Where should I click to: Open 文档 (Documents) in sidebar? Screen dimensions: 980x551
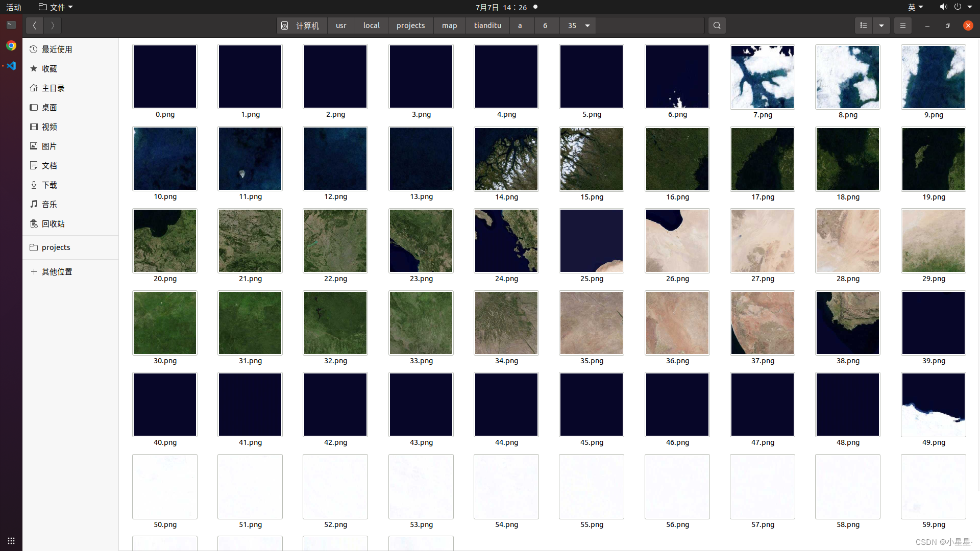(x=70, y=166)
